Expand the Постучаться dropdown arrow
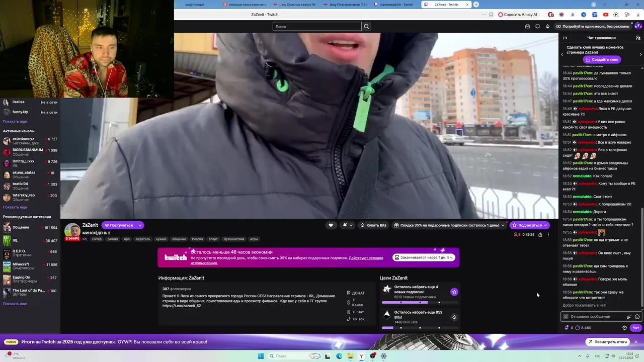This screenshot has width=644, height=362. click(x=140, y=225)
